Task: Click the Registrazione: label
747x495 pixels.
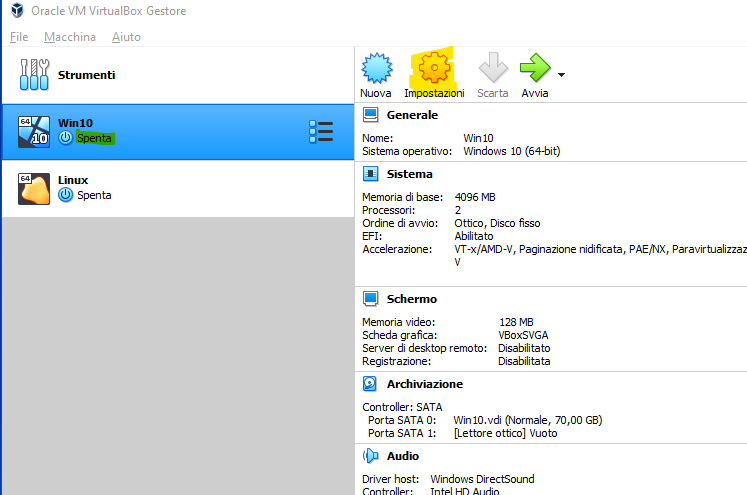Action: tap(396, 361)
